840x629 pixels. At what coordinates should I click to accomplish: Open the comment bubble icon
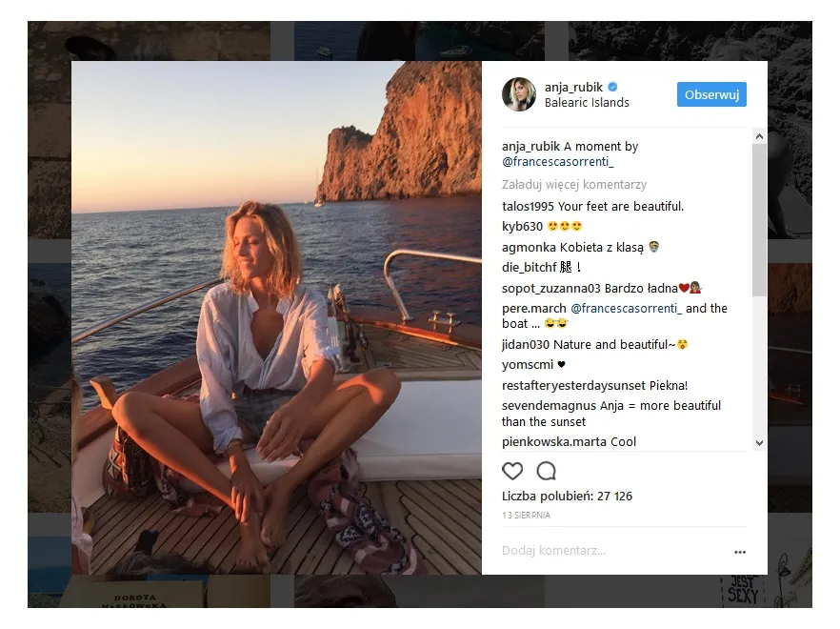tap(546, 471)
